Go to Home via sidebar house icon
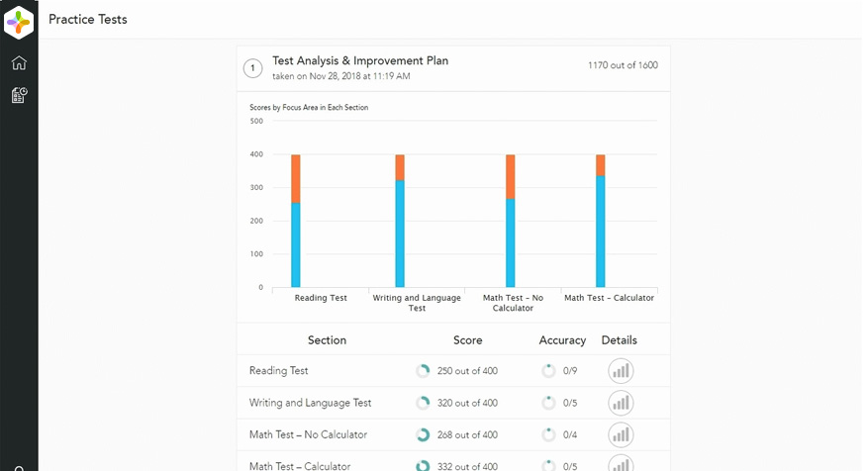Screen dimensions: 868x471 (x=19, y=63)
